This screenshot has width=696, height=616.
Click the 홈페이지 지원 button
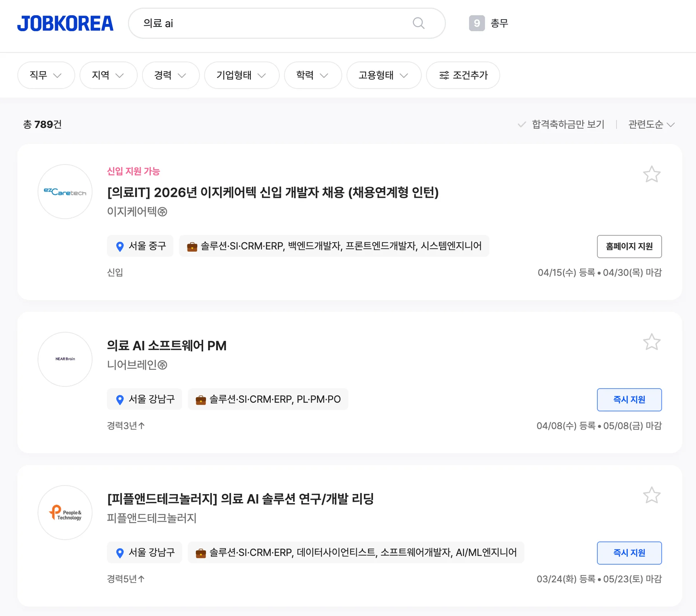(629, 247)
